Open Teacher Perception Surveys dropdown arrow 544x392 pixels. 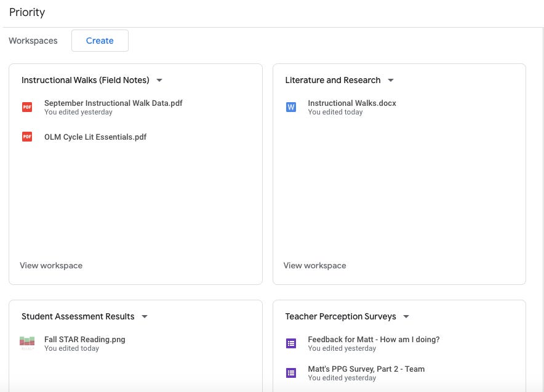coord(406,316)
